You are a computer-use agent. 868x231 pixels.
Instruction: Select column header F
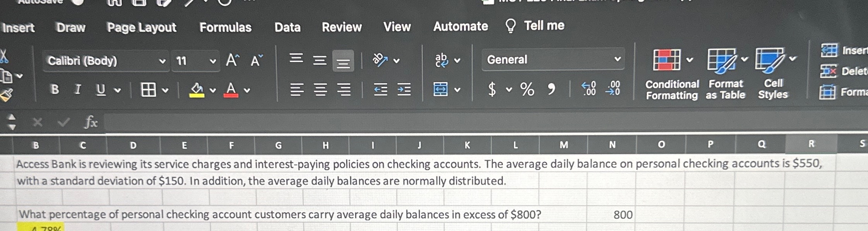point(231,145)
